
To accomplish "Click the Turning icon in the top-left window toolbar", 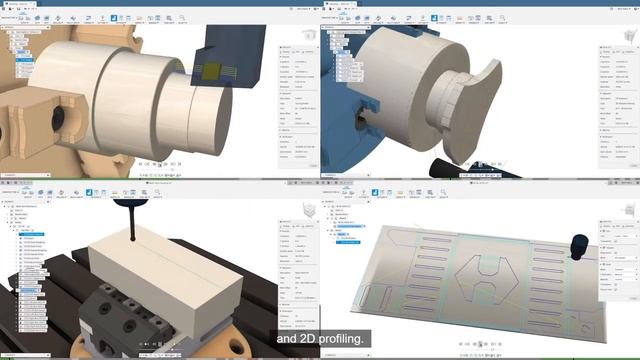I will click(x=89, y=18).
